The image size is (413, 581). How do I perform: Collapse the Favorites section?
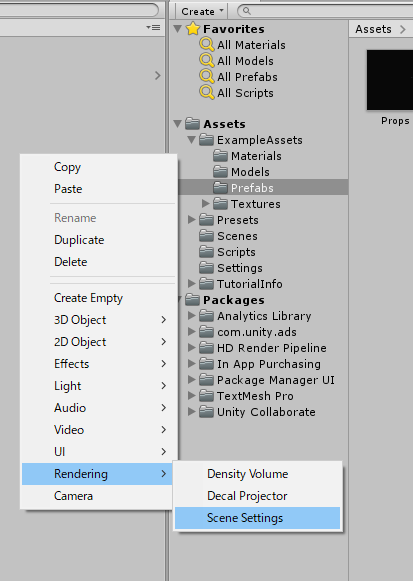(178, 29)
